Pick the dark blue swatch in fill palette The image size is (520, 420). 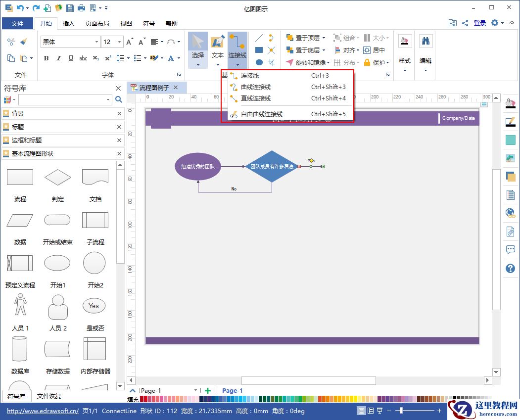tap(201, 399)
